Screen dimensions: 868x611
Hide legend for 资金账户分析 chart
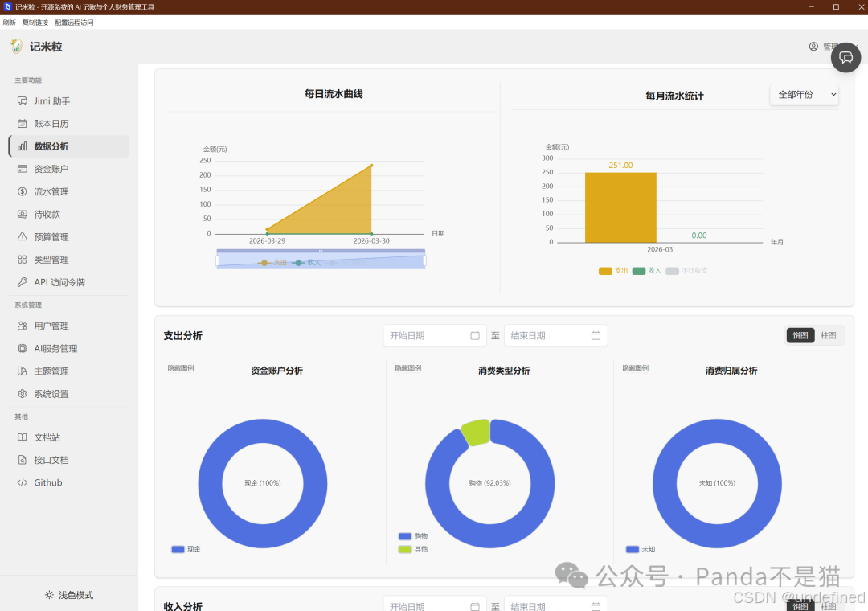pos(181,368)
